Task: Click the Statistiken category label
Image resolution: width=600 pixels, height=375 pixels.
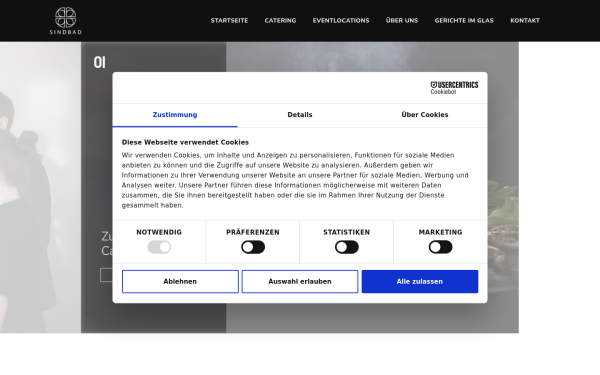Action: pos(347,232)
